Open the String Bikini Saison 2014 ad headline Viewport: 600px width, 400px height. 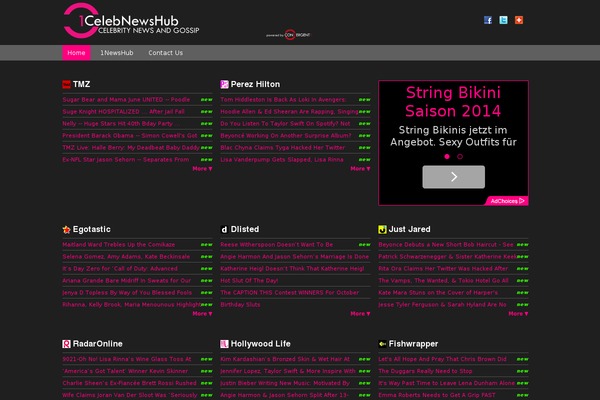click(453, 102)
